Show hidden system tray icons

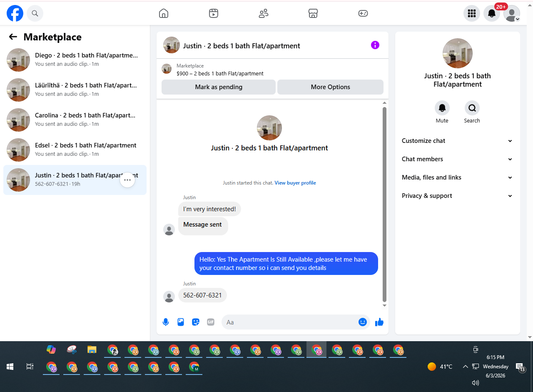tap(465, 367)
